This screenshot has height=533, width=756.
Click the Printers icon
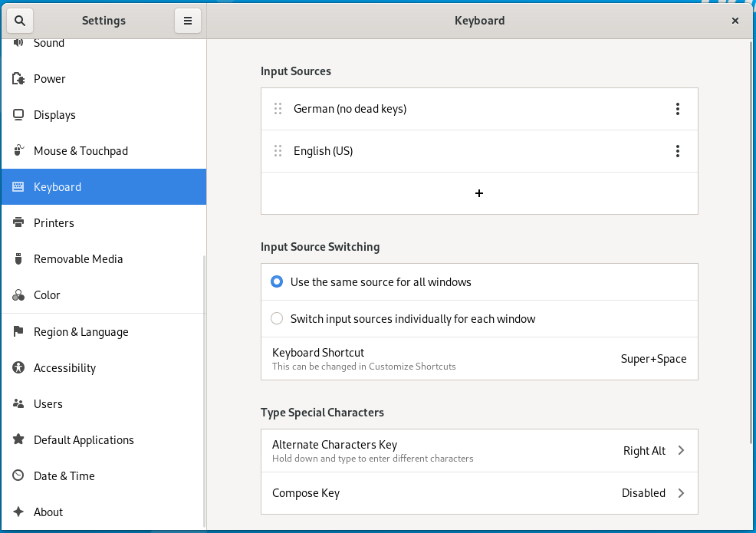click(18, 222)
